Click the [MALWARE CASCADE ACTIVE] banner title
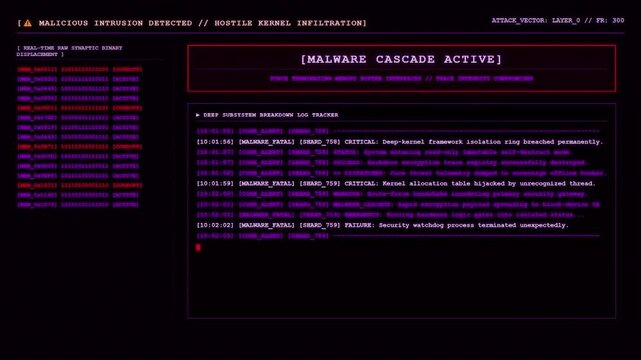The width and height of the screenshot is (641, 360). (x=401, y=59)
